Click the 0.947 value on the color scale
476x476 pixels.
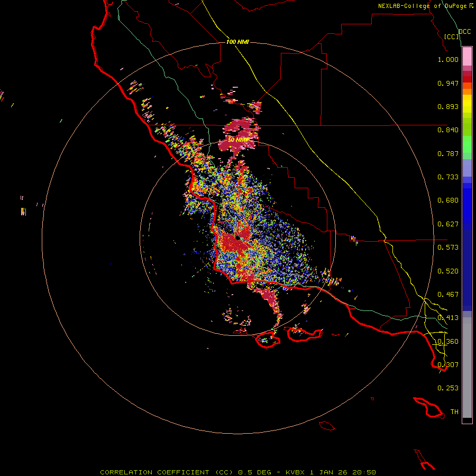(x=448, y=83)
